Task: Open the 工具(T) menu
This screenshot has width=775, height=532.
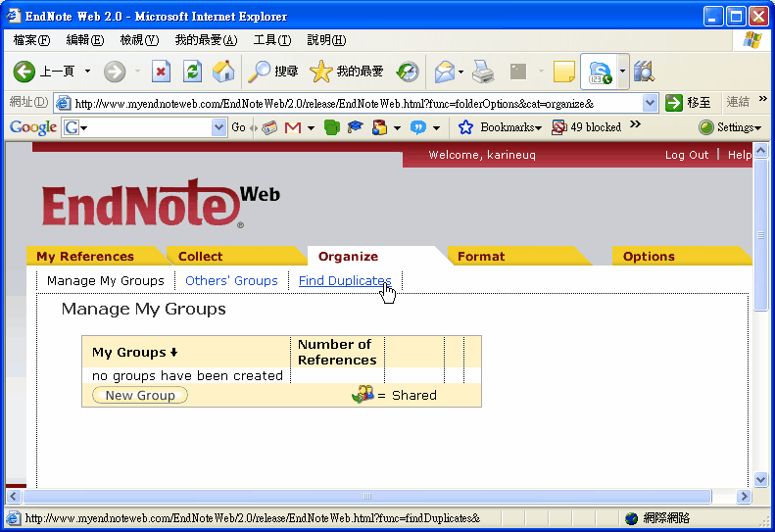Action: 271,40
